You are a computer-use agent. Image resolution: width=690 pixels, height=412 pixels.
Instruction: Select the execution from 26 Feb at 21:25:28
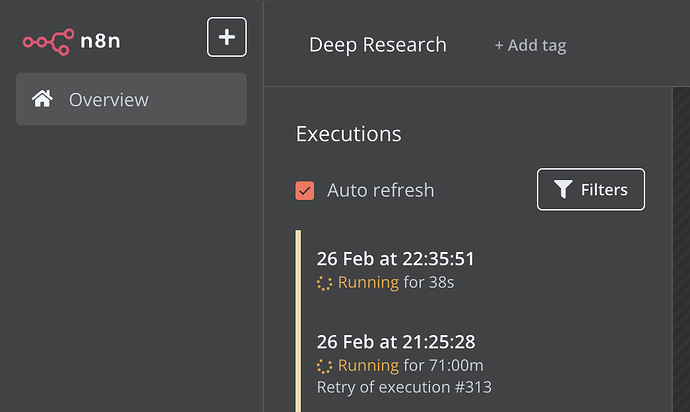click(395, 341)
